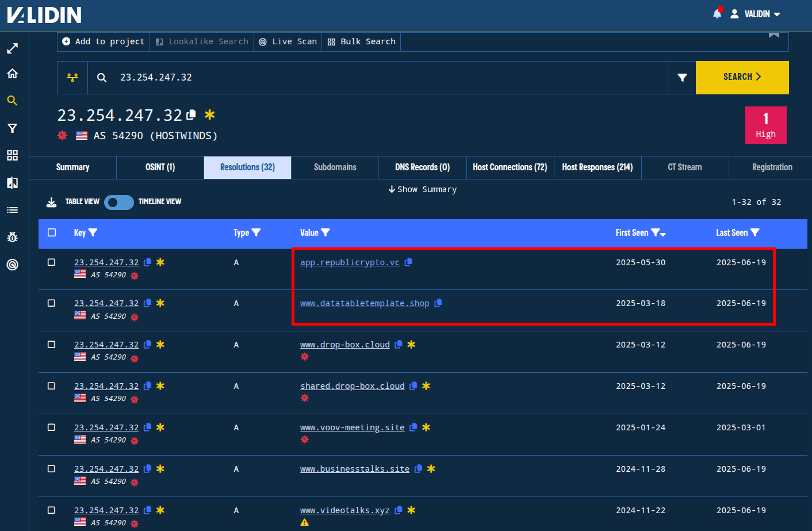Open the Key column filter
The image size is (812, 531).
point(93,232)
